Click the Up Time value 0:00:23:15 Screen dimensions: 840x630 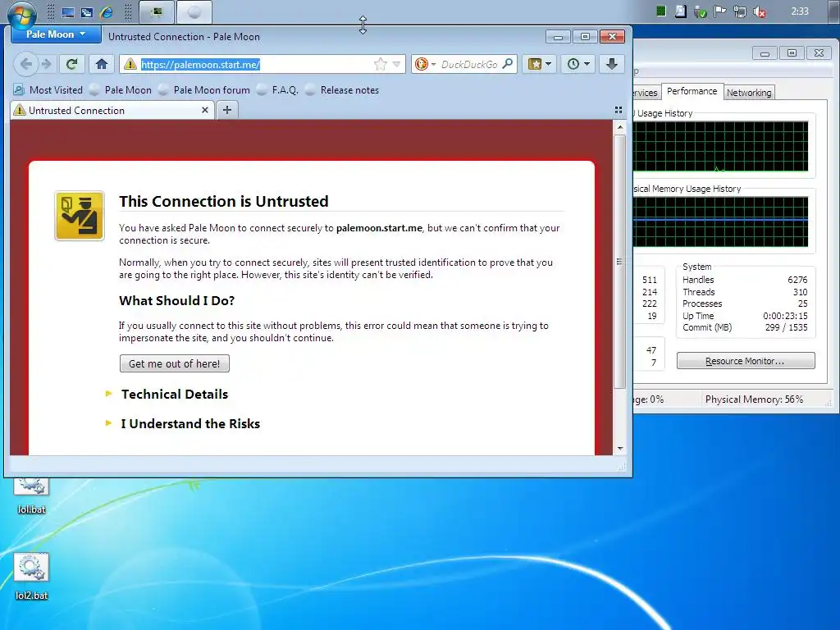(x=785, y=316)
